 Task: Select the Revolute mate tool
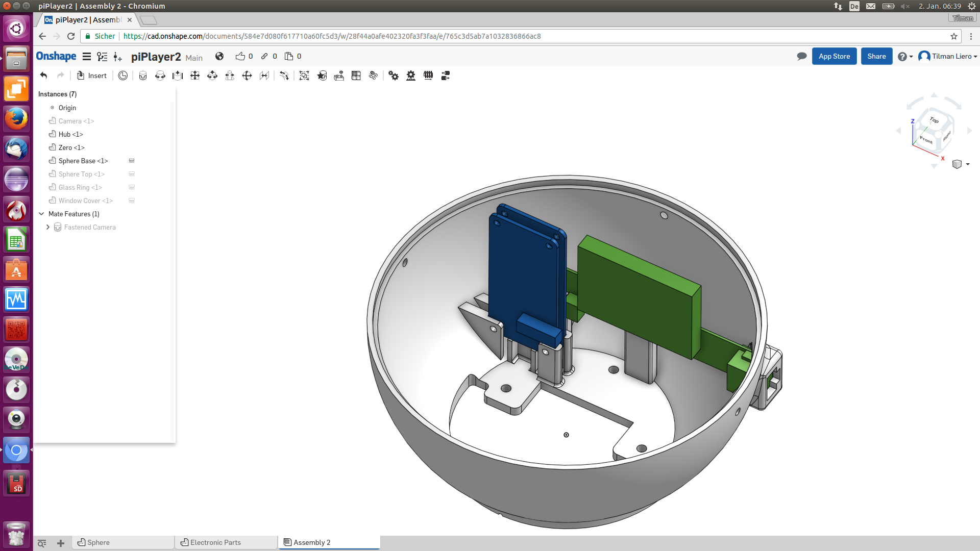(160, 76)
